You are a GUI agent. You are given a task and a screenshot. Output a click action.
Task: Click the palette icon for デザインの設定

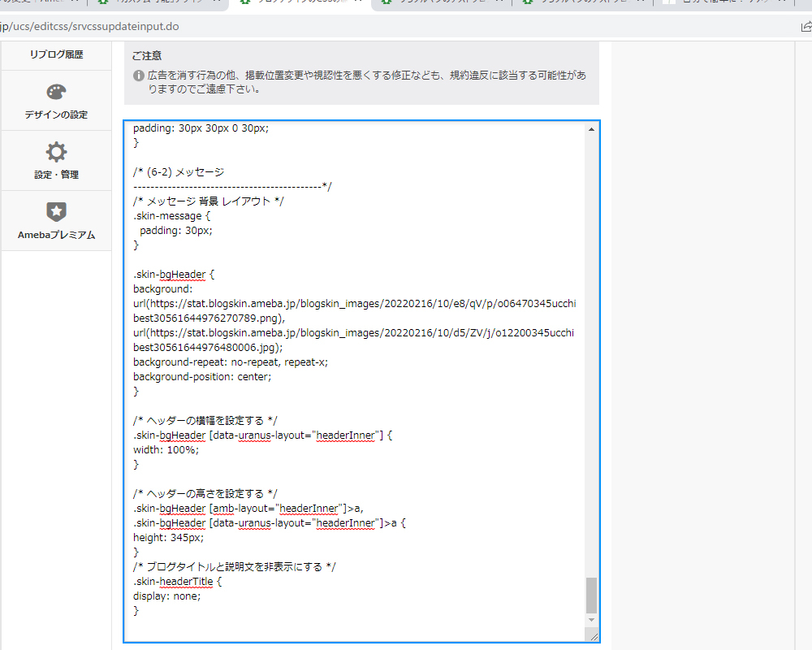pyautogui.click(x=56, y=92)
